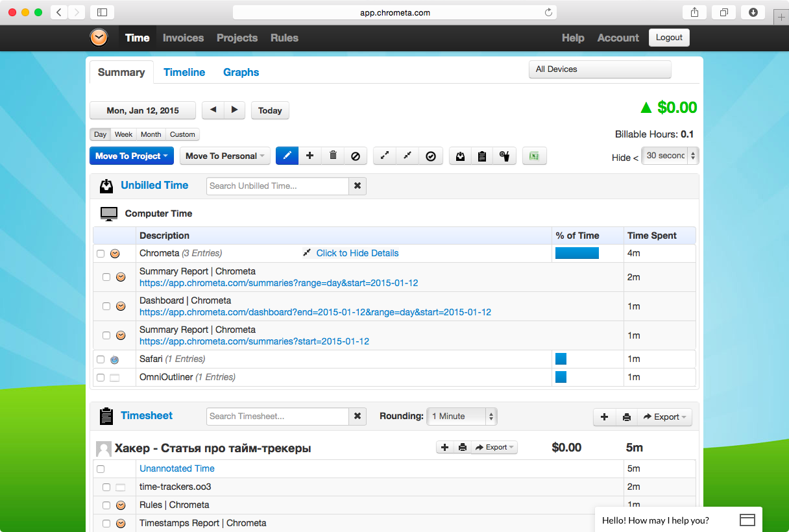Tick checkbox for Dashboard | Chrometa entry
The height and width of the screenshot is (532, 789).
(106, 306)
